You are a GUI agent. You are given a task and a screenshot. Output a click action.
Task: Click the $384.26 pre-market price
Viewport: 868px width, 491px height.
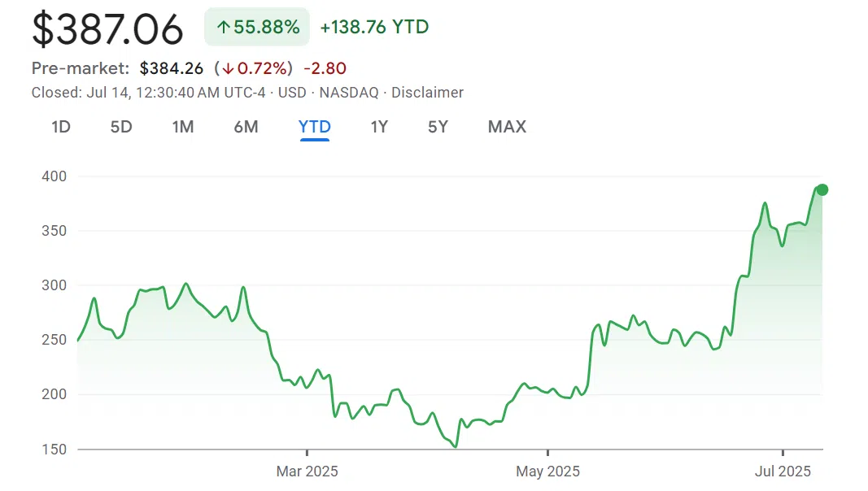[x=172, y=68]
